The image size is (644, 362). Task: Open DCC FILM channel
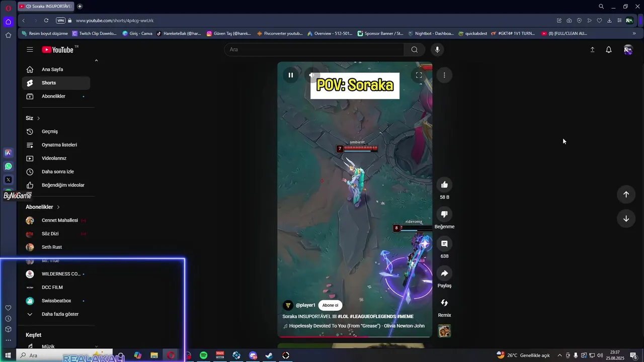pyautogui.click(x=56, y=287)
